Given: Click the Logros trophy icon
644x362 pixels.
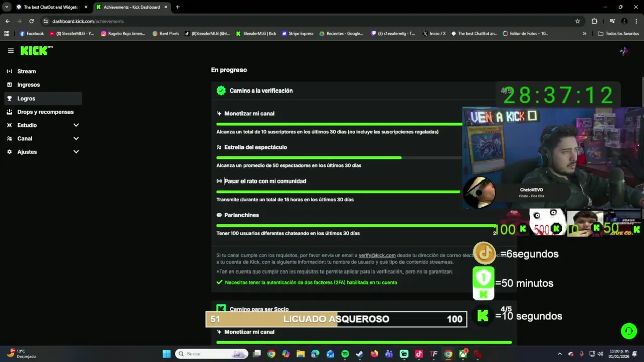Looking at the screenshot, I should tap(9, 99).
